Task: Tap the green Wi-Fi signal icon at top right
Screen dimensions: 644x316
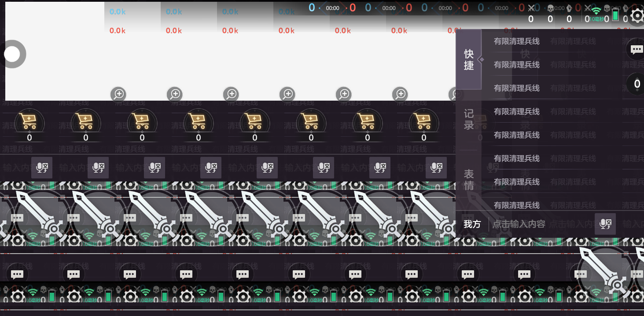Action: [596, 11]
